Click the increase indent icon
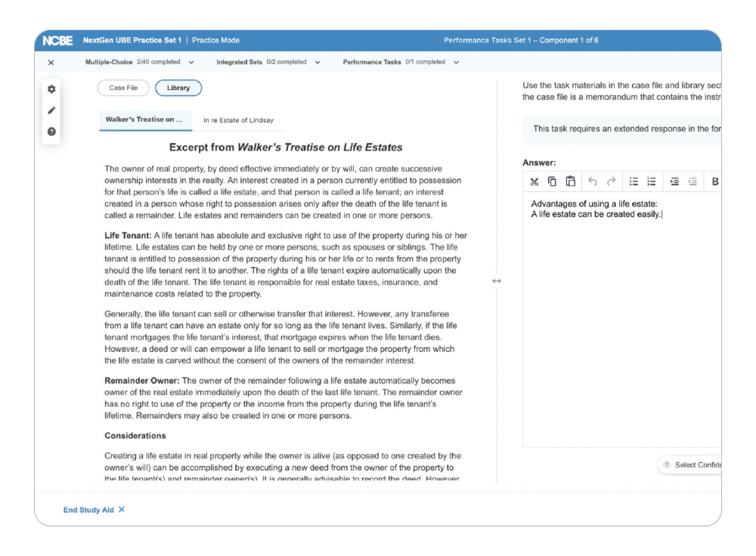Screen dimensions: 756x556 pos(676,182)
